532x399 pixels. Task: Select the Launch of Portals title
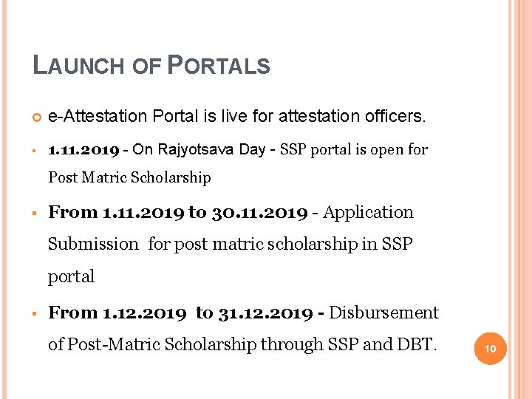point(151,65)
